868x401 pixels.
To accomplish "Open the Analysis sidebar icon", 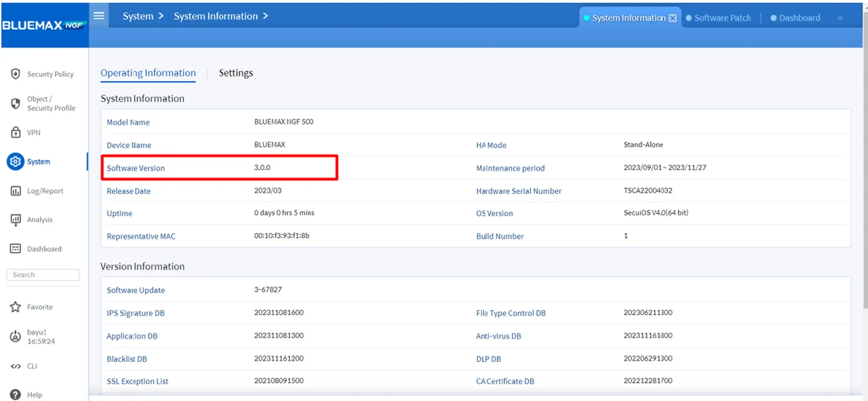I will point(15,220).
